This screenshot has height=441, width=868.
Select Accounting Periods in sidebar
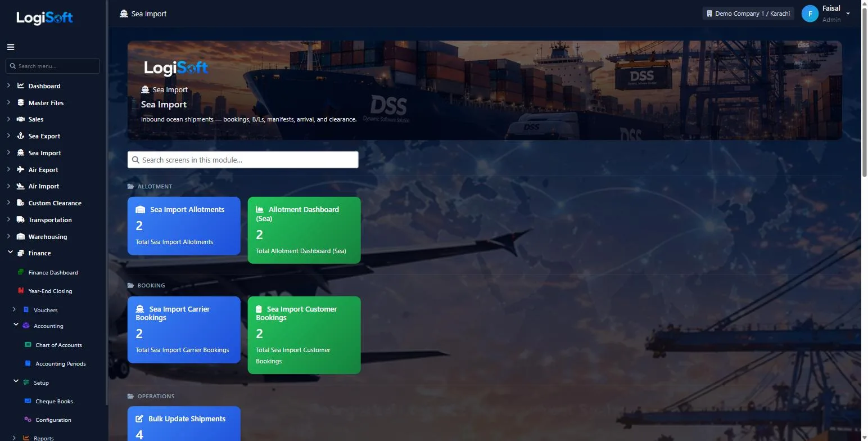(60, 363)
